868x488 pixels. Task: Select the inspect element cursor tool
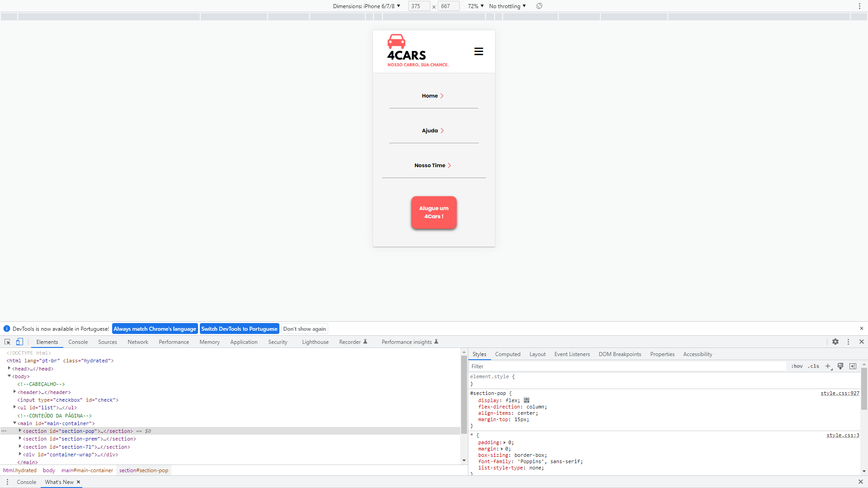(x=7, y=342)
